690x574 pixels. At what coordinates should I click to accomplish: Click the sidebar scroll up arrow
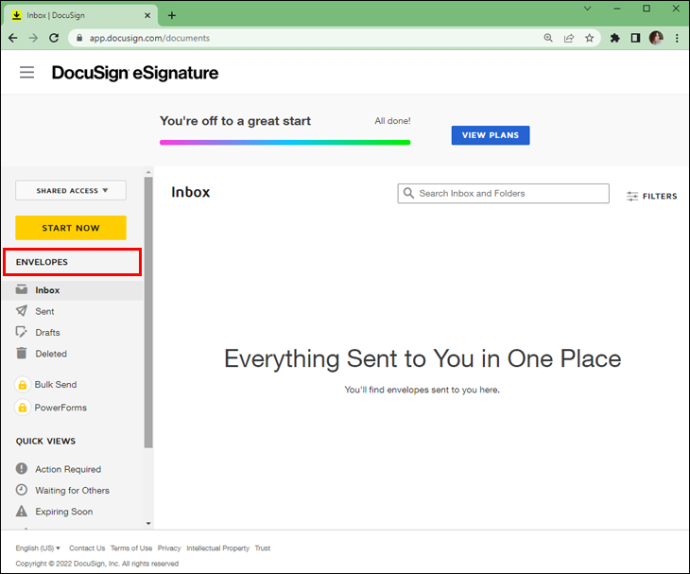pyautogui.click(x=148, y=172)
